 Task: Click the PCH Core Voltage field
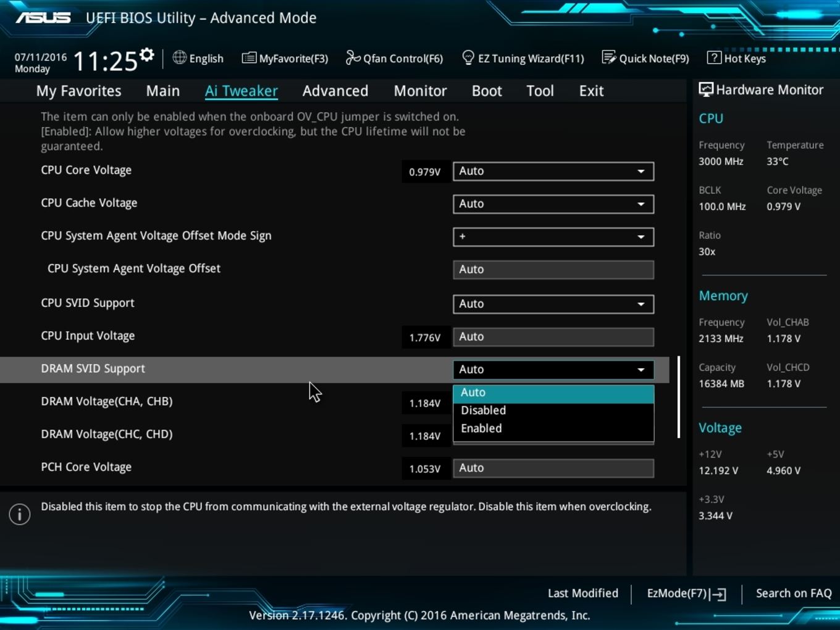(553, 468)
